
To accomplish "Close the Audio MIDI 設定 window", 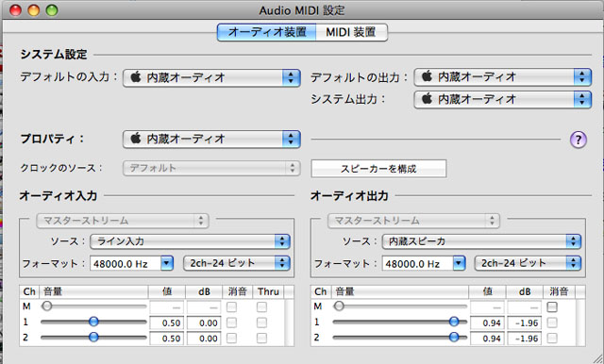I will 15,10.
